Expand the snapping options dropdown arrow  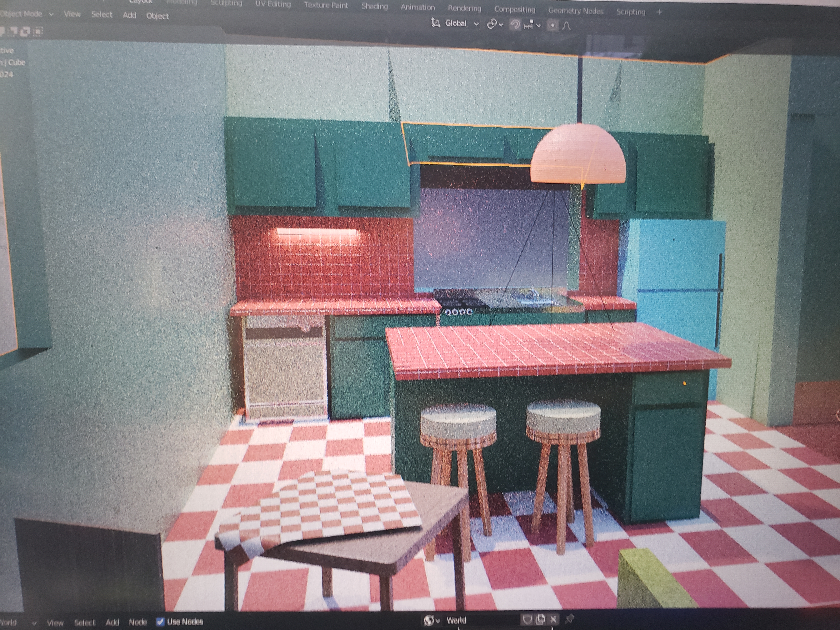(539, 26)
